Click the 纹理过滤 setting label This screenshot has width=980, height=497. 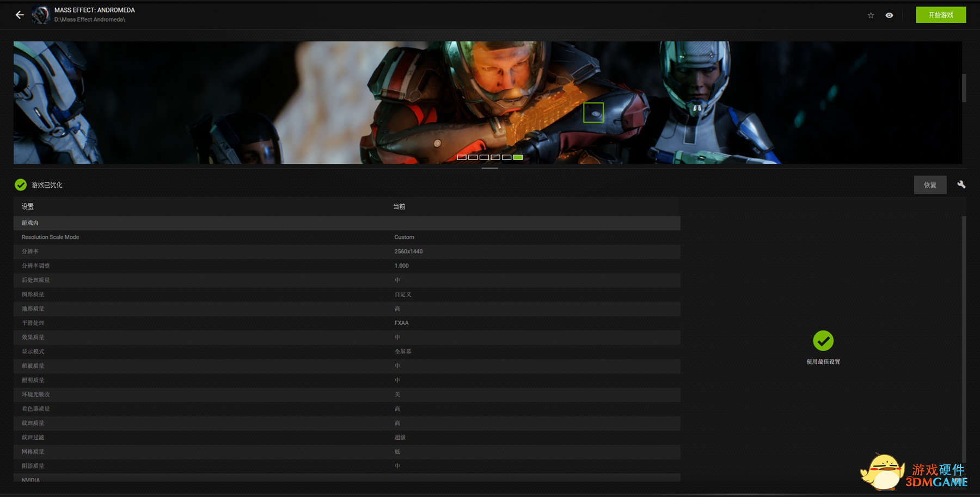(33, 437)
